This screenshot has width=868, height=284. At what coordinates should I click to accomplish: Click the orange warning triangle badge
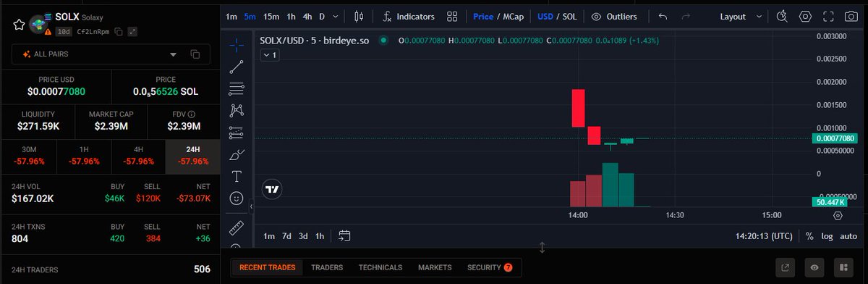[x=48, y=31]
